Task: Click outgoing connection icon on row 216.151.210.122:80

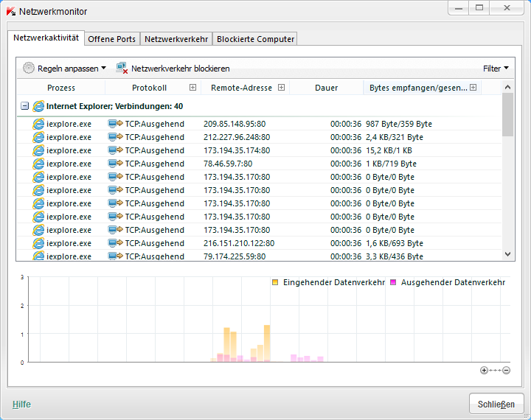Action: pyautogui.click(x=116, y=242)
